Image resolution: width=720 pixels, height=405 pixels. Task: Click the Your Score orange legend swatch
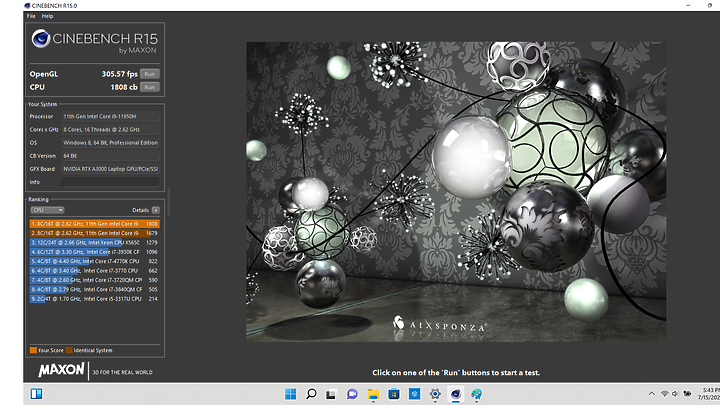[33, 350]
